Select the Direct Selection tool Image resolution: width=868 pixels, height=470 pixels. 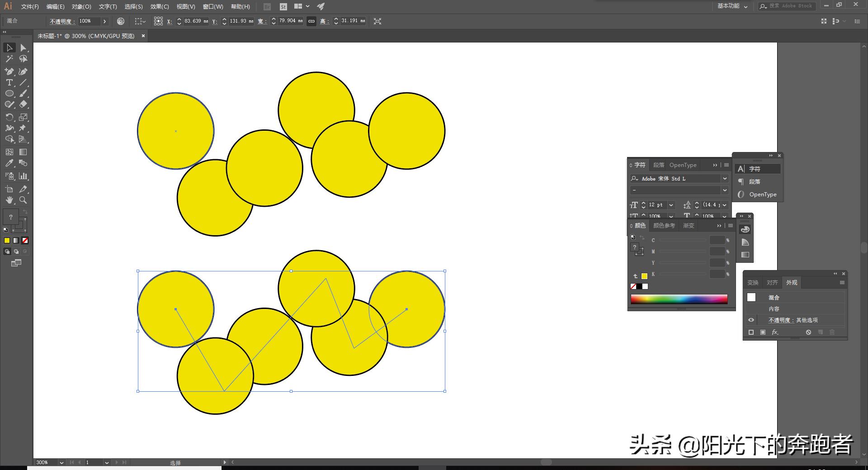coord(23,48)
